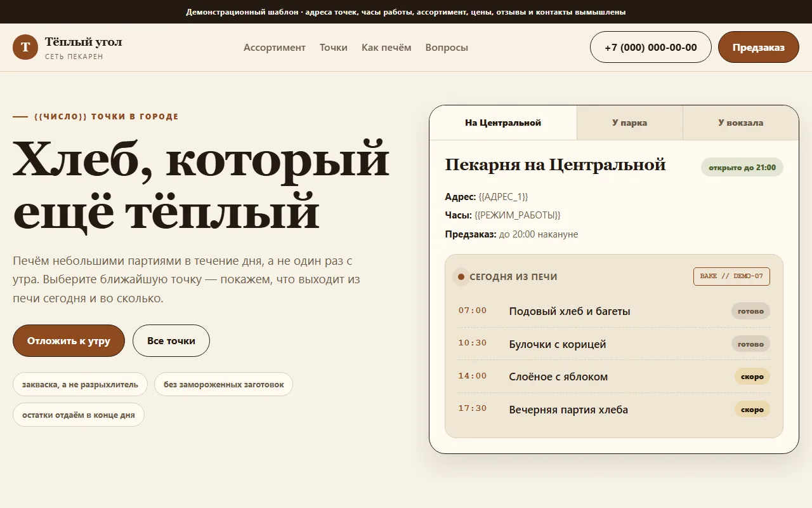Click the «Предзаказ» header button
Viewport: 812px width, 508px height.
point(759,47)
